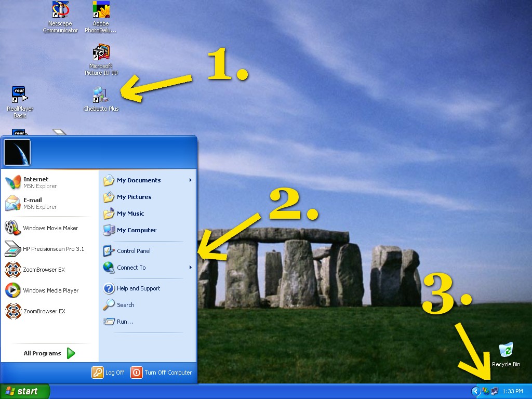The width and height of the screenshot is (532, 399).
Task: Choose Run... in the Start menu
Action: 125,322
